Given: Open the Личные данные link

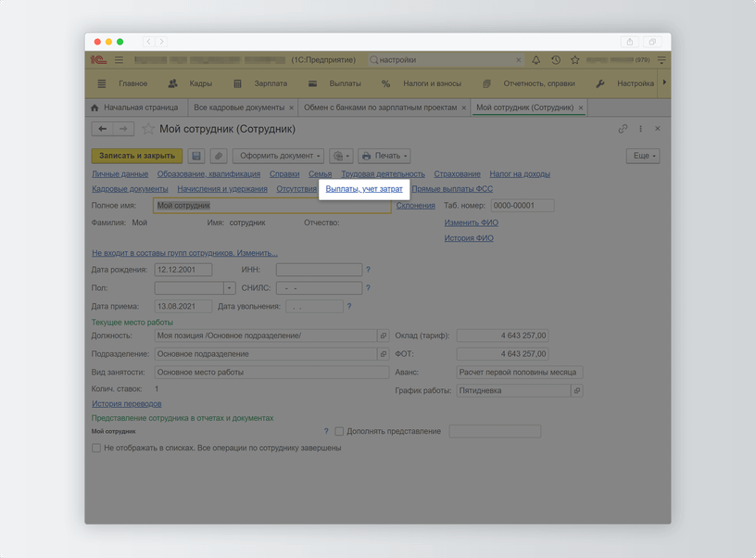Looking at the screenshot, I should [x=120, y=174].
